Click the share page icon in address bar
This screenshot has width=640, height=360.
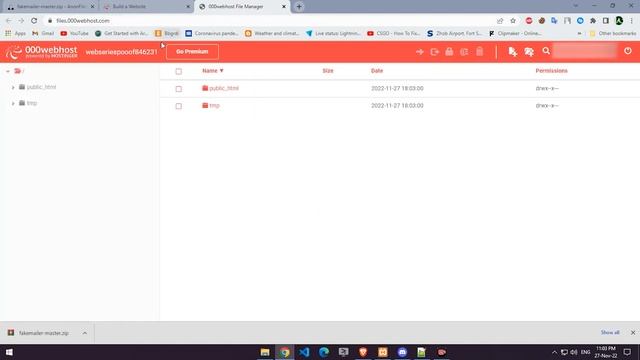tap(500, 20)
